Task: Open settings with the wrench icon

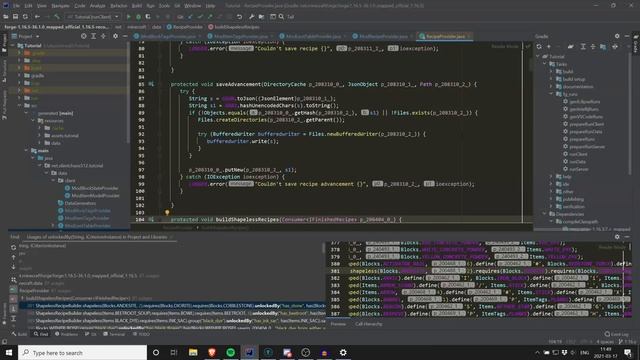Action: [x=251, y=17]
